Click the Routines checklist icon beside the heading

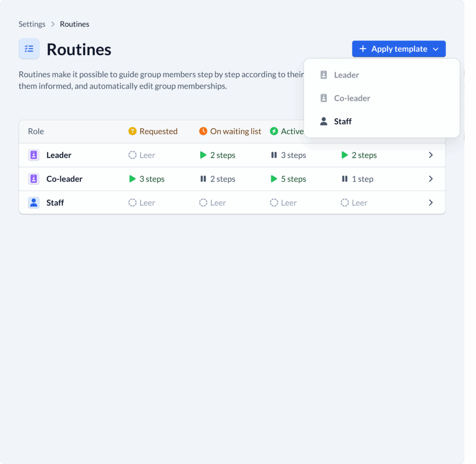click(29, 48)
